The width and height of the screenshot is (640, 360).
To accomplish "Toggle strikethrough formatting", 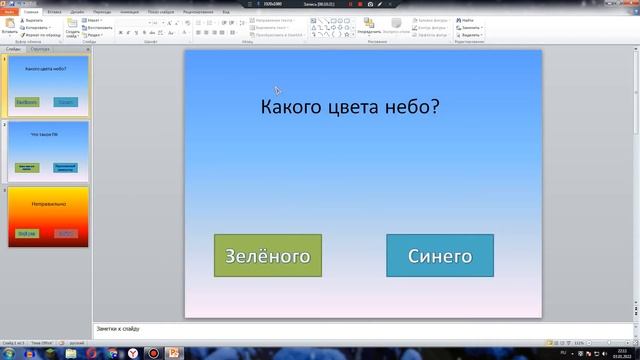I will pos(152,33).
